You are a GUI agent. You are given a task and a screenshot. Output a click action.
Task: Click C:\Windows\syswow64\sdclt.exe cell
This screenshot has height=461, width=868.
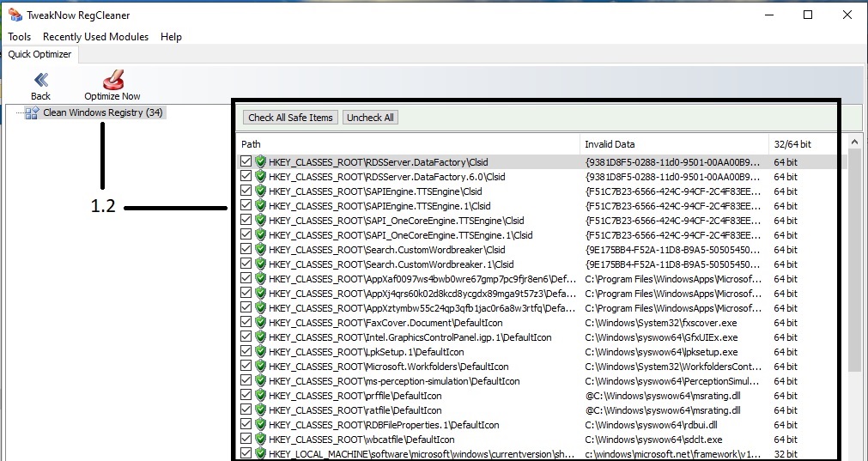tap(653, 440)
